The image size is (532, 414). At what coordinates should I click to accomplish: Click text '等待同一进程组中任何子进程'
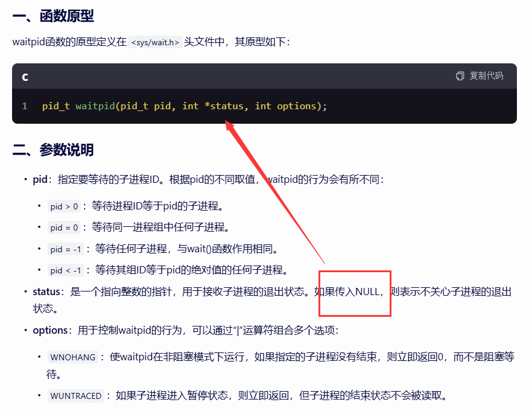pyautogui.click(x=158, y=227)
